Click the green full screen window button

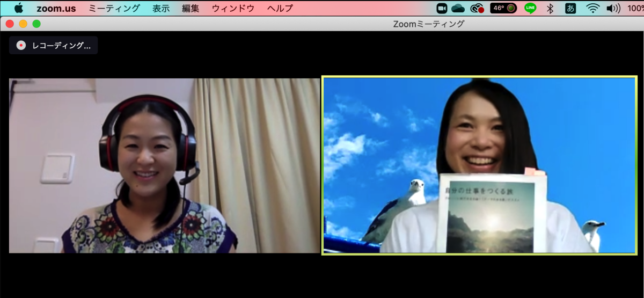(x=36, y=24)
